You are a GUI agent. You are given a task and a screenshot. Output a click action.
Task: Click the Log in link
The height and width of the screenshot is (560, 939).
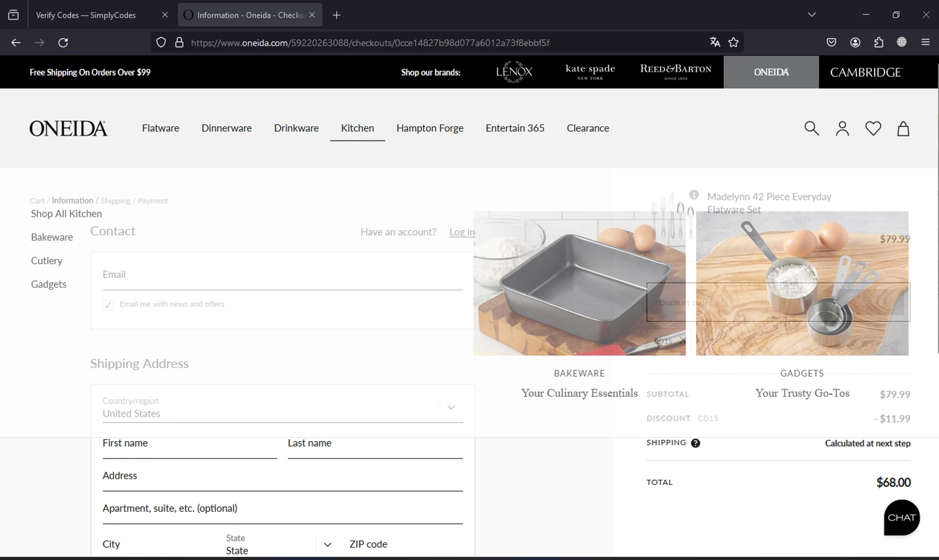click(x=461, y=232)
